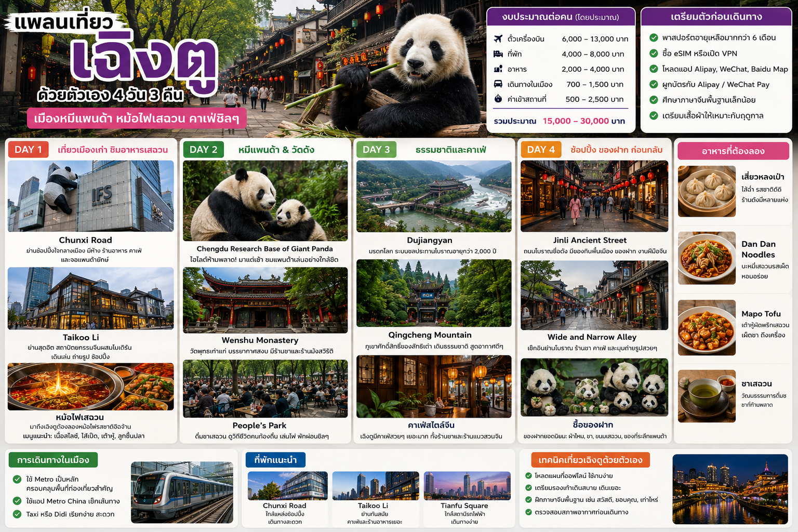Viewport: 798px width, 532px height.
Task: Select the DAY 2 label
Action: pyautogui.click(x=203, y=150)
